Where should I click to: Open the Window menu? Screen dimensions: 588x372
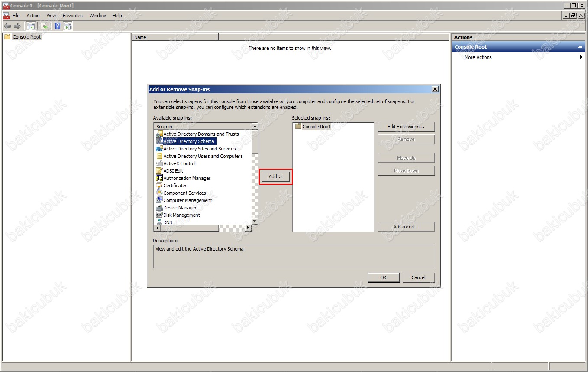(x=97, y=16)
